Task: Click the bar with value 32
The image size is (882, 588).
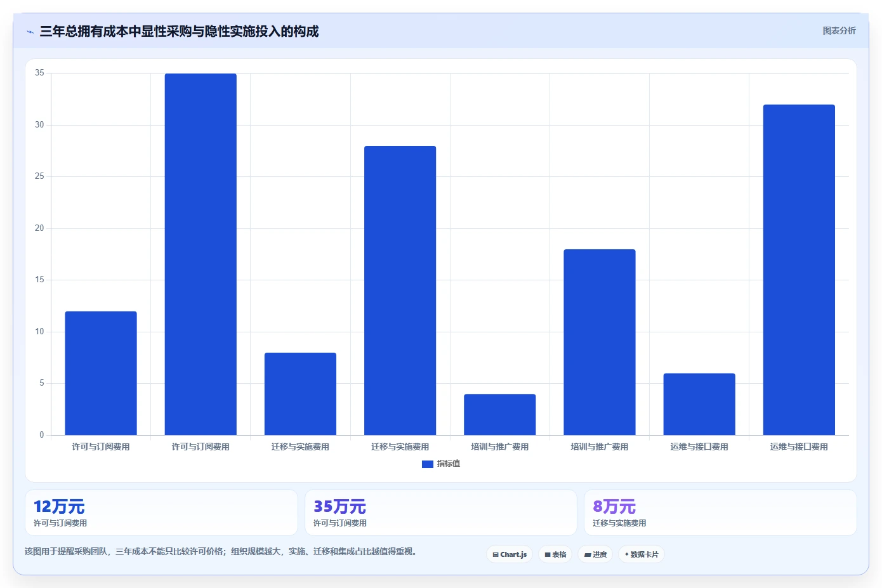Action: tap(799, 270)
